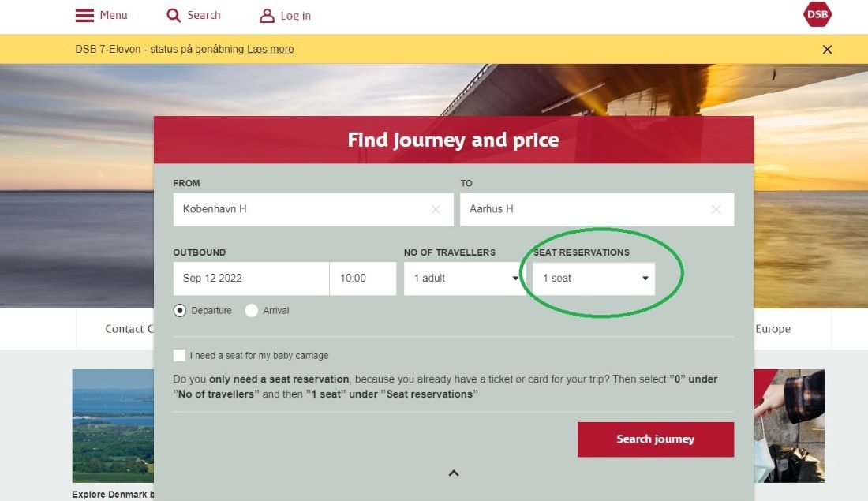The width and height of the screenshot is (868, 501).
Task: Open Log in via the person icon
Action: click(x=266, y=15)
